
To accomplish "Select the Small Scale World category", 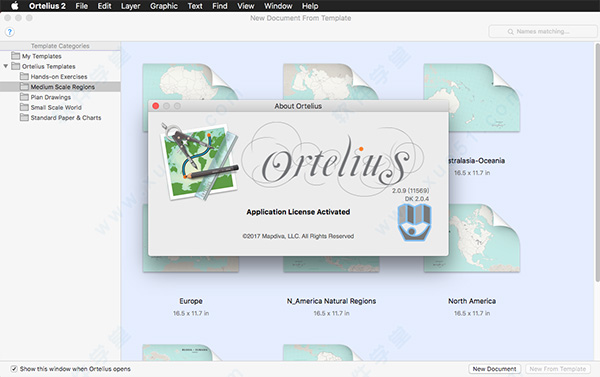I will coord(60,108).
